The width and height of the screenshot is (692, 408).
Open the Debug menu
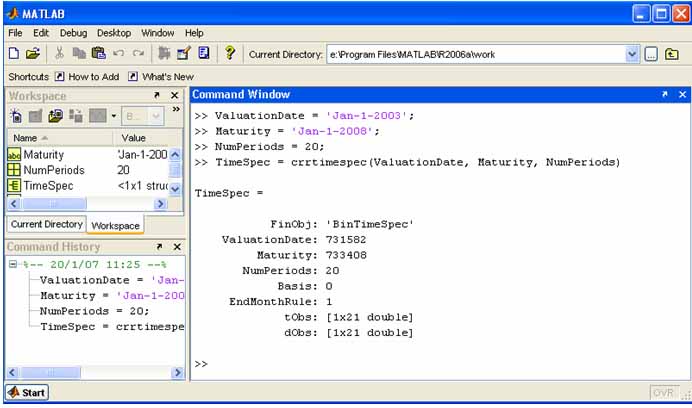click(73, 33)
